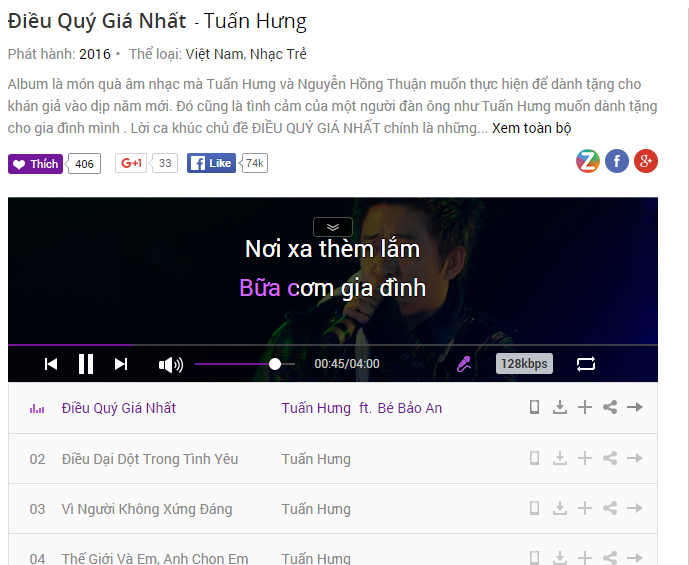Image resolution: width=689 pixels, height=565 pixels.
Task: Skip to the previous track
Action: point(51,364)
